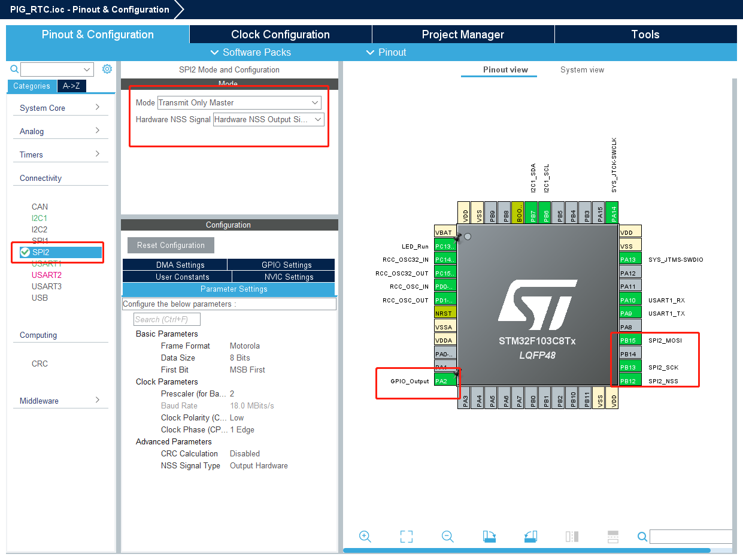Viewport: 743px width, 560px height.
Task: Expand the System Core category
Action: 60,108
